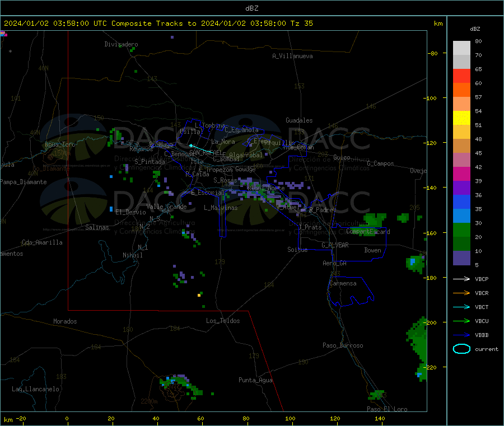Screen dimensions: 504x426
Task: Click the Paso_El_Loro place label
Action: tap(387, 409)
